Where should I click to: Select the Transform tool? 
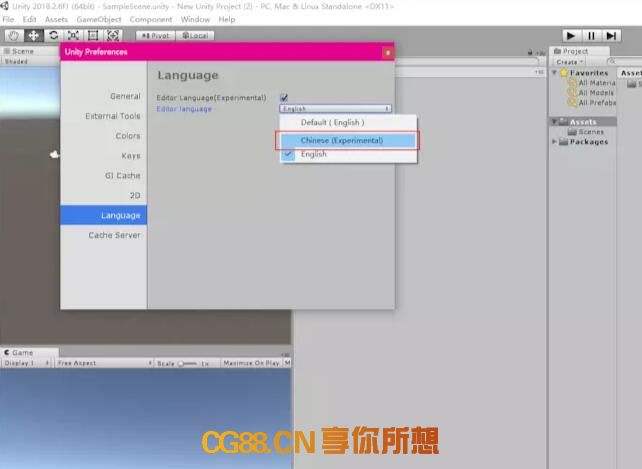pos(113,36)
